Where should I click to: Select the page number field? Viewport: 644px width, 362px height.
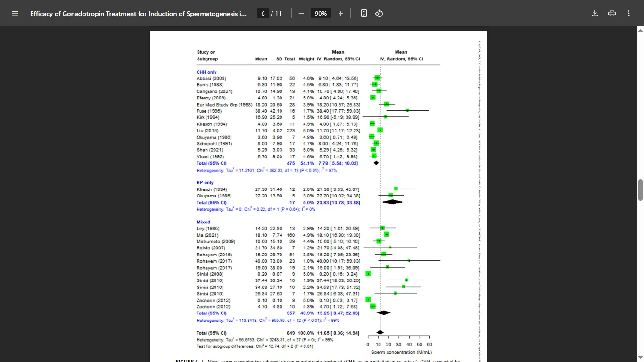(x=264, y=13)
